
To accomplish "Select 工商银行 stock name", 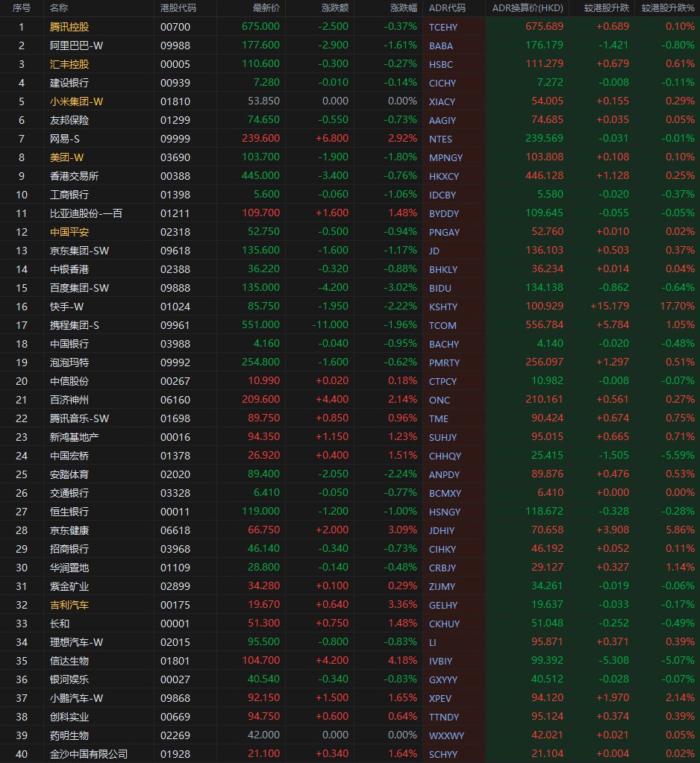I will tap(69, 195).
